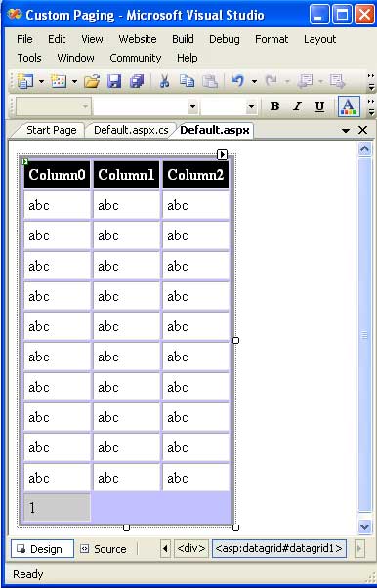
Task: Switch to Design view
Action: click(x=42, y=549)
